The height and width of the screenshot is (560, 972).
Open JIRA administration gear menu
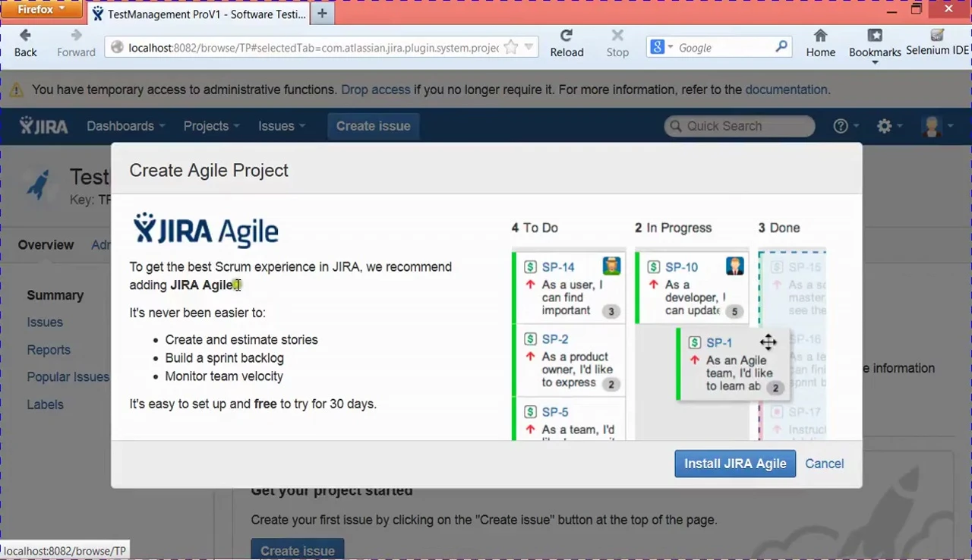click(885, 126)
